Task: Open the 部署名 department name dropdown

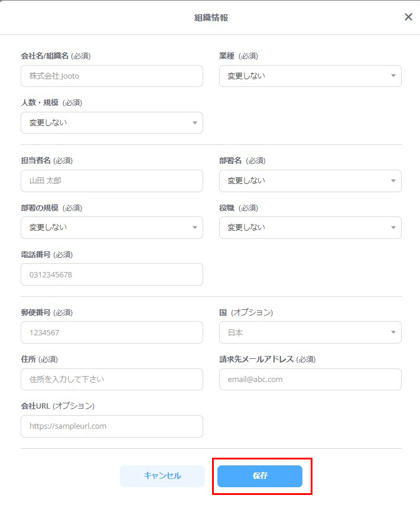Action: (310, 181)
